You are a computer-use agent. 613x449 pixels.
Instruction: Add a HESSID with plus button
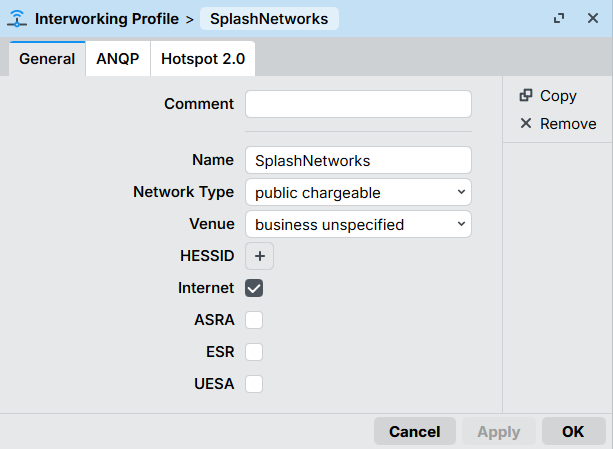coord(260,256)
